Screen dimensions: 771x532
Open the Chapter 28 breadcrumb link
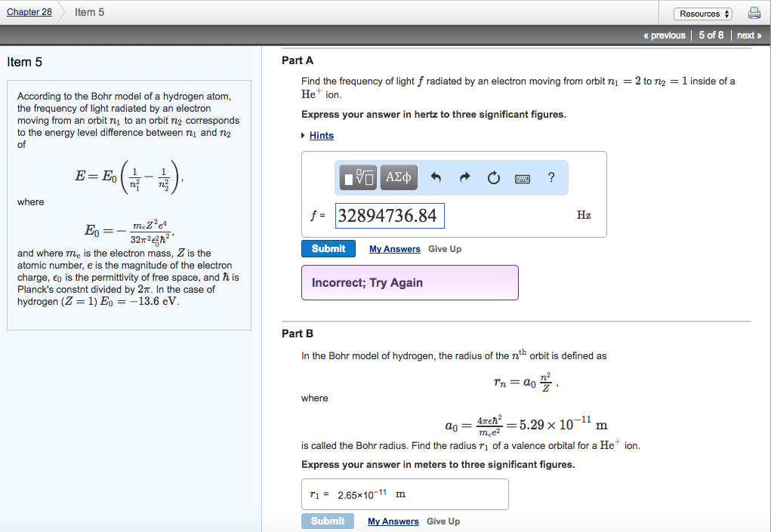pyautogui.click(x=29, y=11)
